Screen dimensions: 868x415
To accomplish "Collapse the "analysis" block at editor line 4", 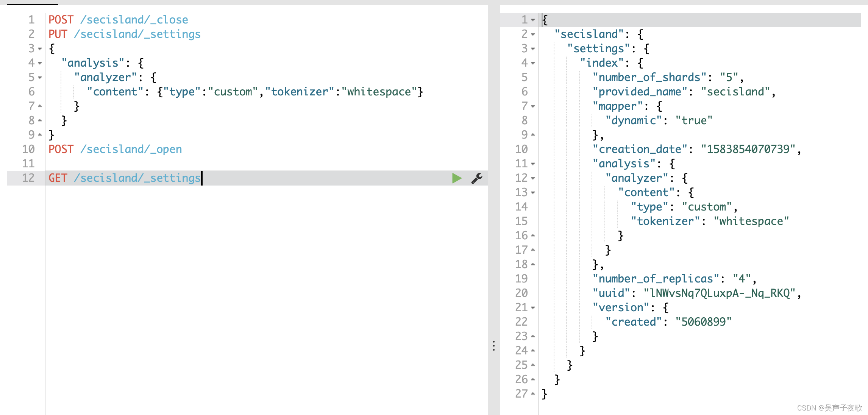I will [40, 63].
